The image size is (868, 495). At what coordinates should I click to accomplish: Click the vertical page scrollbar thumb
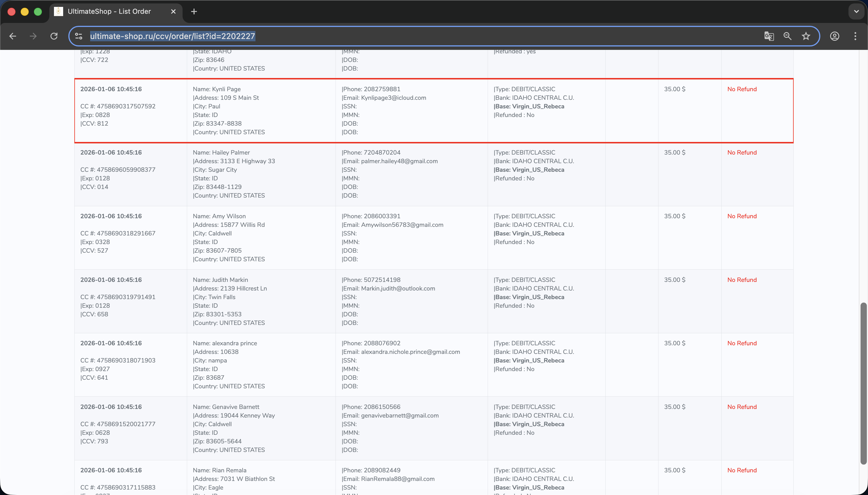click(x=863, y=383)
